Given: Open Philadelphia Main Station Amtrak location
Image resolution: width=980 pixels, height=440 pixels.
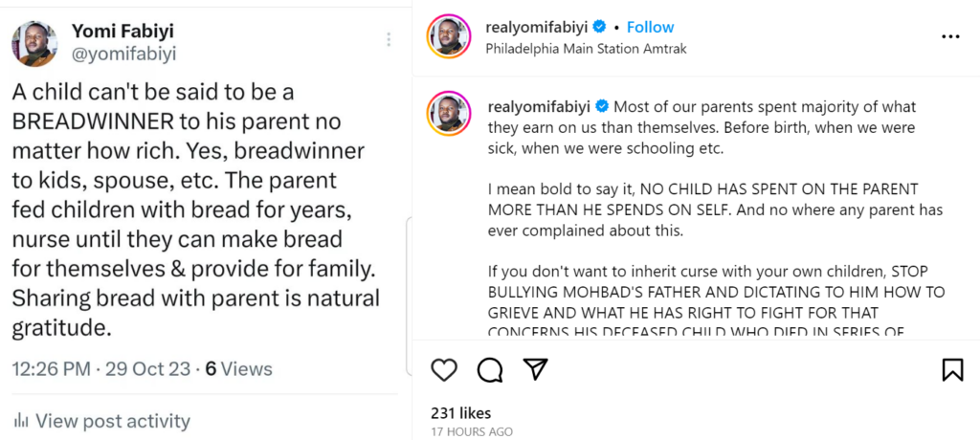Looking at the screenshot, I should click(586, 49).
